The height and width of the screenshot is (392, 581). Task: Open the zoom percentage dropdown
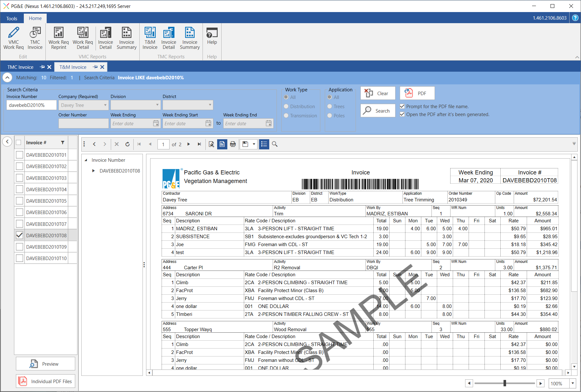573,383
